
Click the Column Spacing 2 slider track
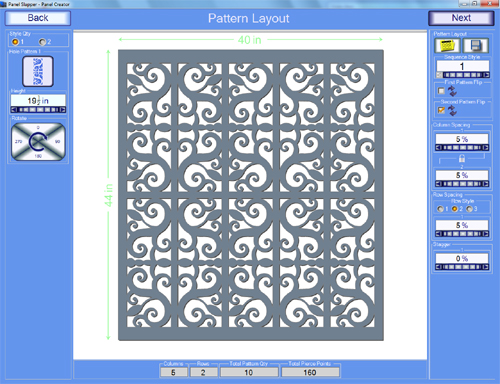(462, 184)
